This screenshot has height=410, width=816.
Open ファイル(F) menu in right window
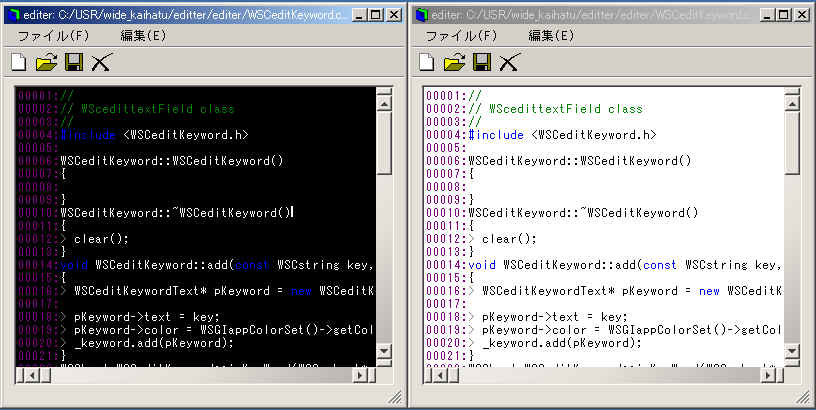click(459, 36)
